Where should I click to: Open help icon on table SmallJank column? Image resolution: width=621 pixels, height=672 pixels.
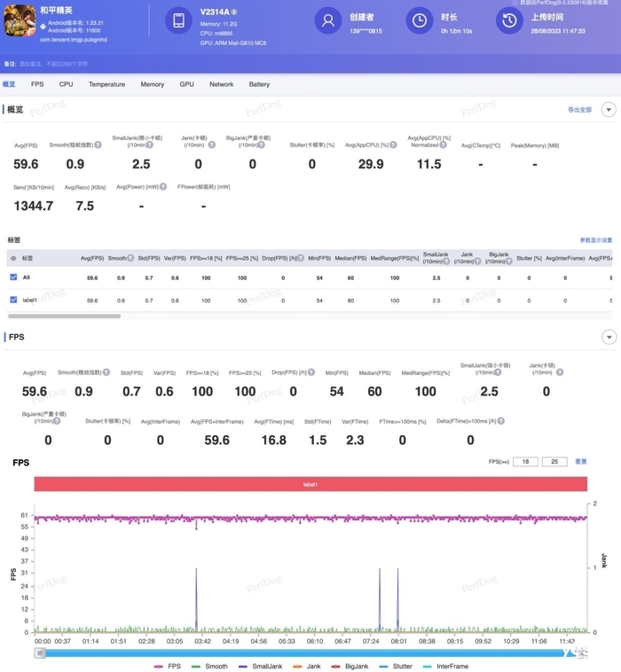pyautogui.click(x=446, y=261)
